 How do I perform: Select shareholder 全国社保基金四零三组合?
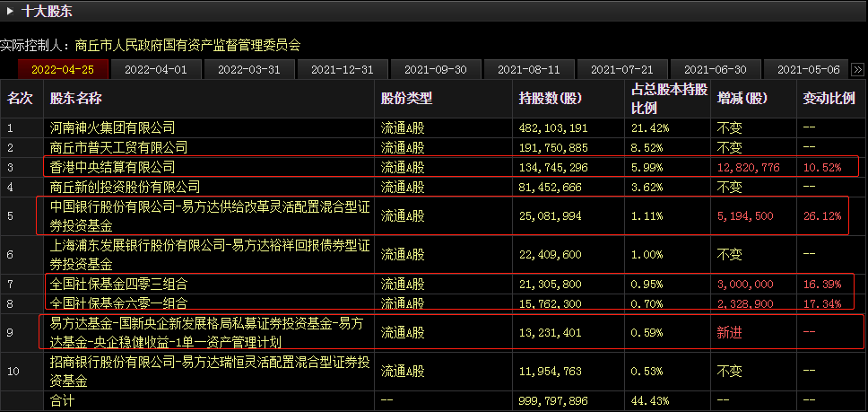click(x=118, y=285)
